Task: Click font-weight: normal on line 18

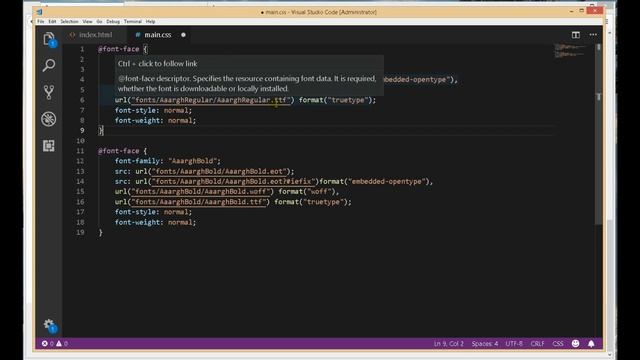Action: point(155,222)
